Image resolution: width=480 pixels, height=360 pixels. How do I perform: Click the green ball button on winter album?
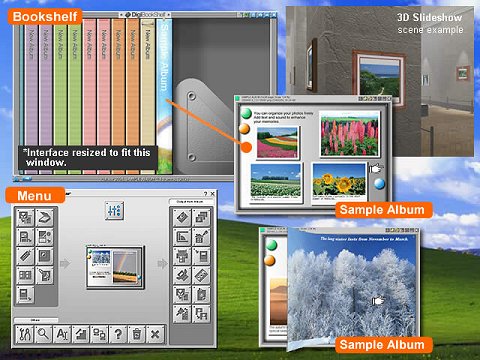272,245
